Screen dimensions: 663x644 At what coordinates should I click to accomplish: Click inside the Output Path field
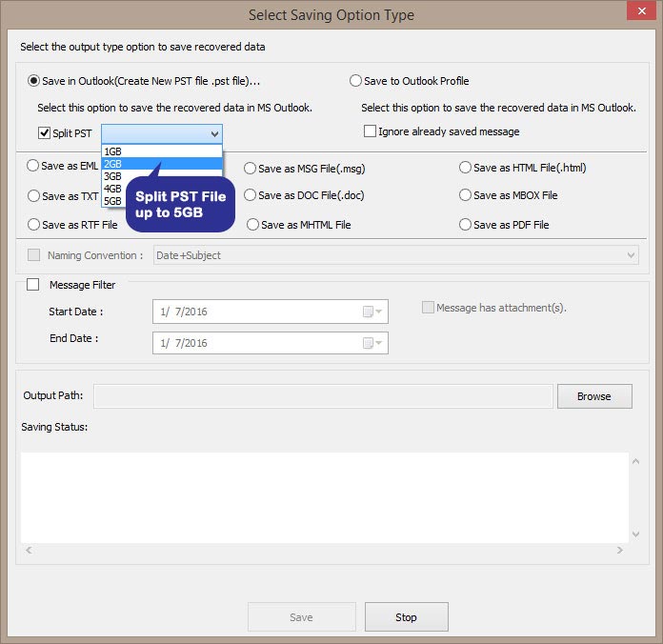point(323,396)
